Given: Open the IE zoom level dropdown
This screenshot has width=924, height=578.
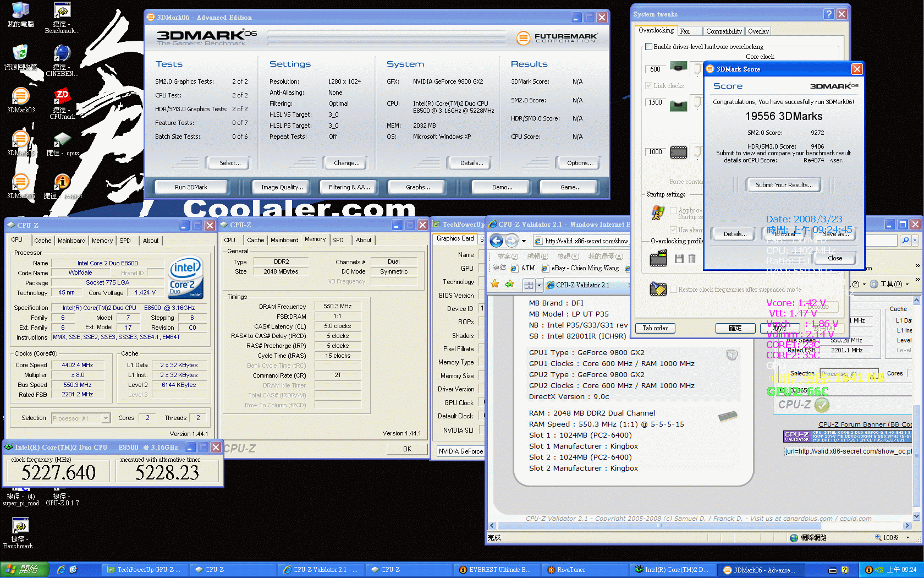Looking at the screenshot, I should 908,538.
